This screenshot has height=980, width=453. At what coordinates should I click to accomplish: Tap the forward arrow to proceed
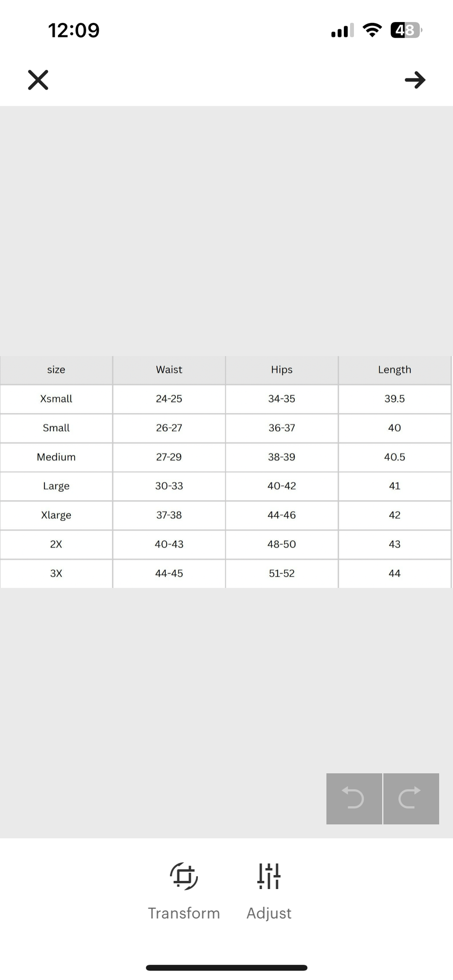click(415, 80)
